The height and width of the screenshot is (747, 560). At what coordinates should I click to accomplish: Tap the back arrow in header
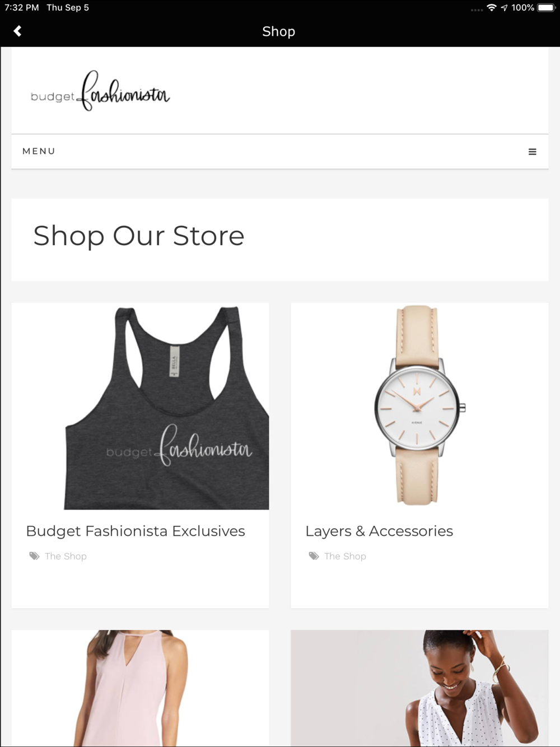pyautogui.click(x=17, y=31)
